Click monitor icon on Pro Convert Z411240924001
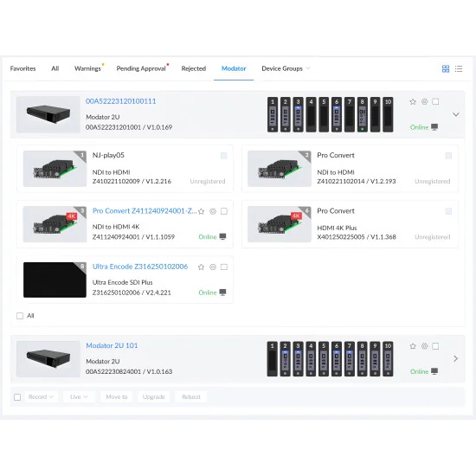Screen dimensions: 476x476 [x=222, y=236]
